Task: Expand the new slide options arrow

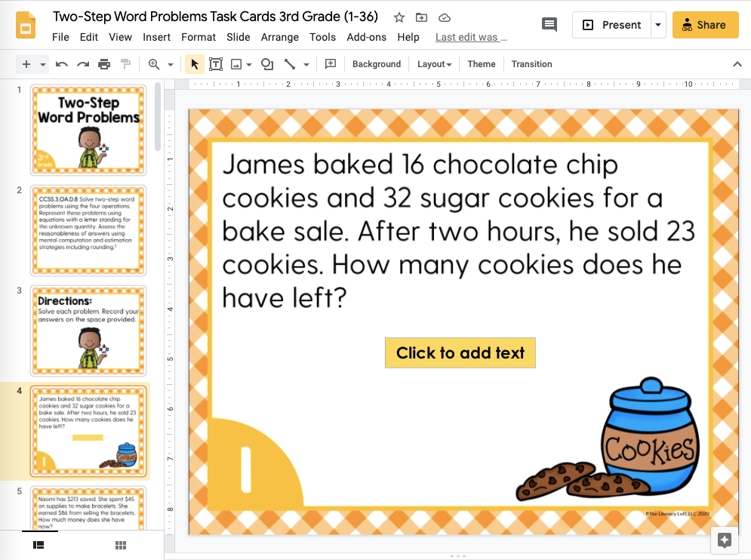Action: (42, 64)
